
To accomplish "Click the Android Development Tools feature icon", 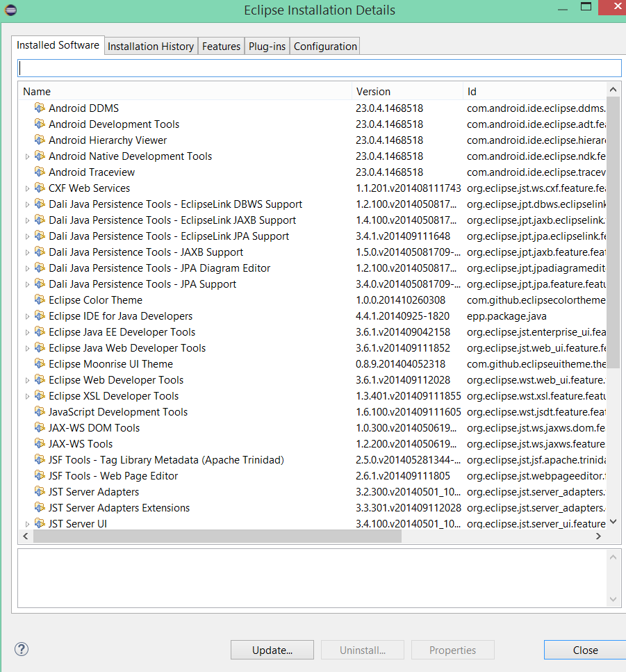I will pyautogui.click(x=40, y=124).
